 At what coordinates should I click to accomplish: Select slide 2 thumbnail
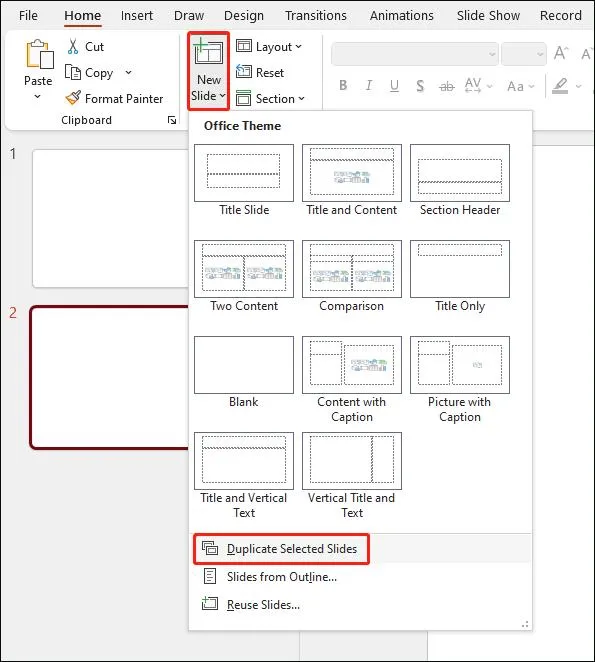click(109, 377)
